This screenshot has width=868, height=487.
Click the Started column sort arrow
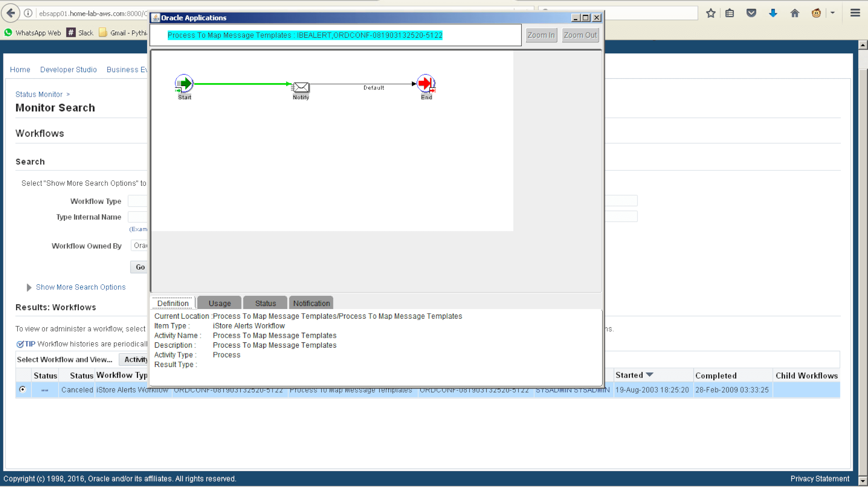click(x=650, y=375)
